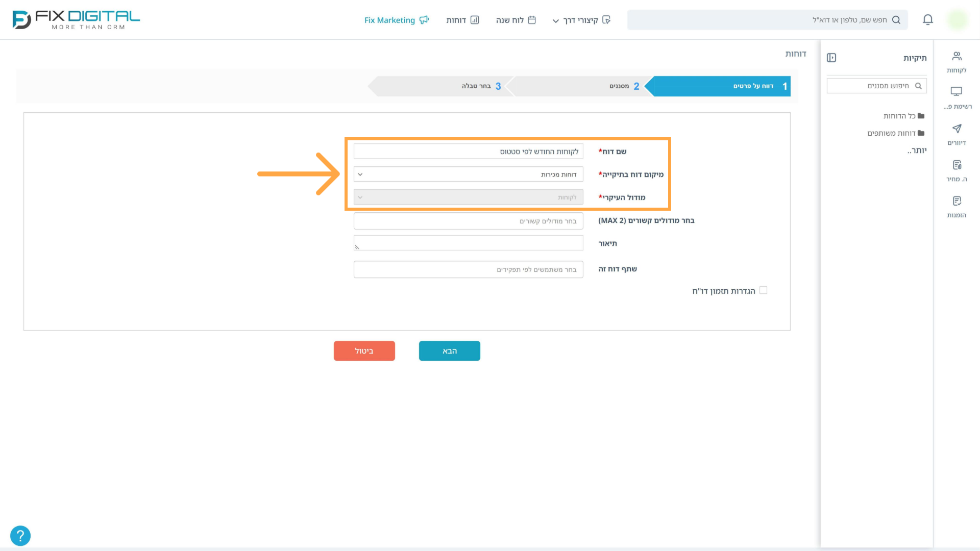This screenshot has width=980, height=551.
Task: Open the notifications bell
Action: [928, 20]
